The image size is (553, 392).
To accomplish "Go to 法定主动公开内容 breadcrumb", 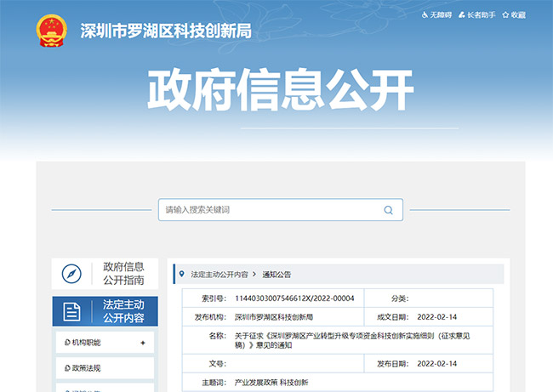I will [x=219, y=275].
